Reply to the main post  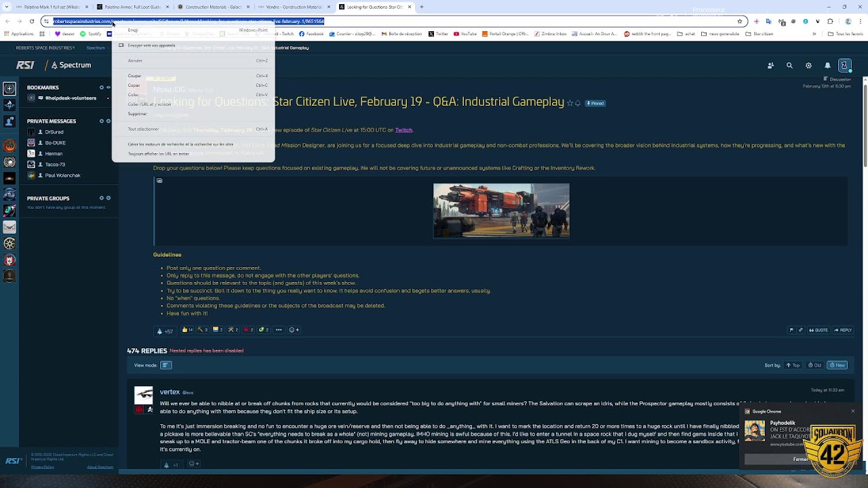point(843,330)
